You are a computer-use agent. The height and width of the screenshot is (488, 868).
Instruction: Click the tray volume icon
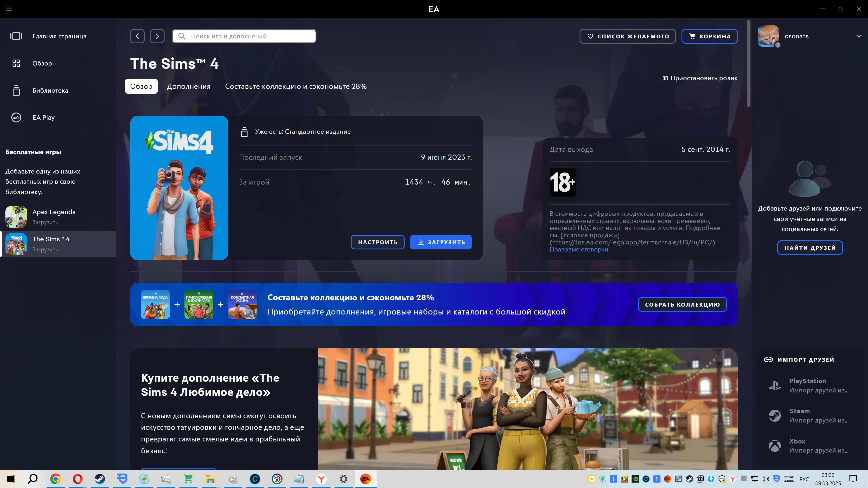click(765, 479)
